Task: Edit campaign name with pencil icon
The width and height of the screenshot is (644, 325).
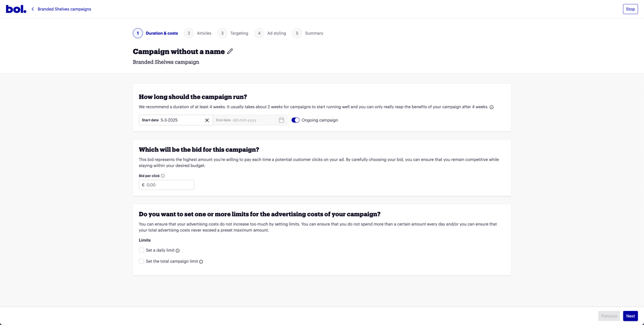Action: (230, 51)
